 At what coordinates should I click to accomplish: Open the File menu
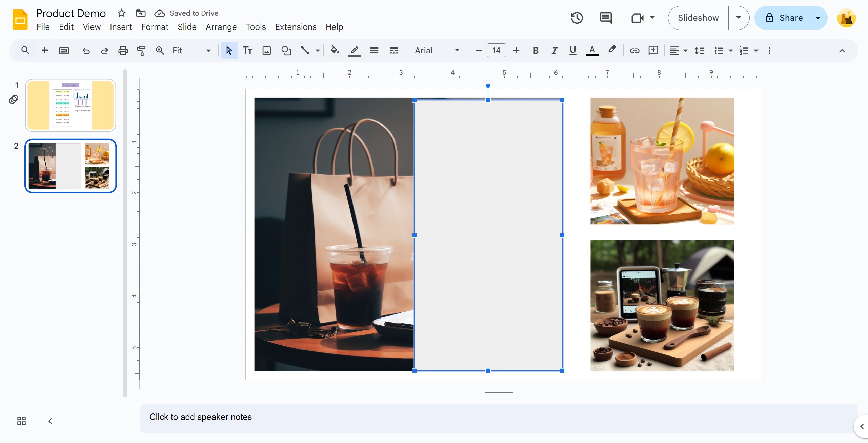pos(43,27)
